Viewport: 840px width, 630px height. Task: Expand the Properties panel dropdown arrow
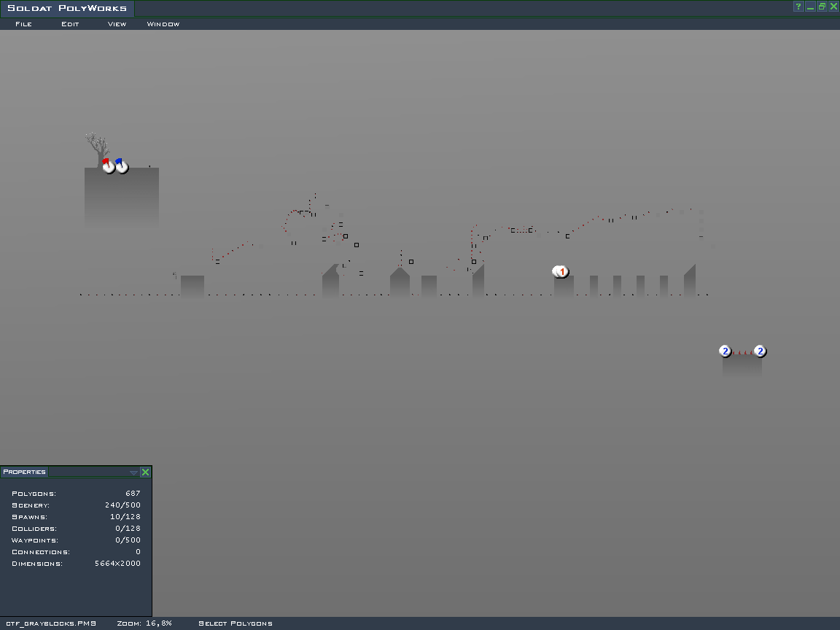click(x=133, y=472)
